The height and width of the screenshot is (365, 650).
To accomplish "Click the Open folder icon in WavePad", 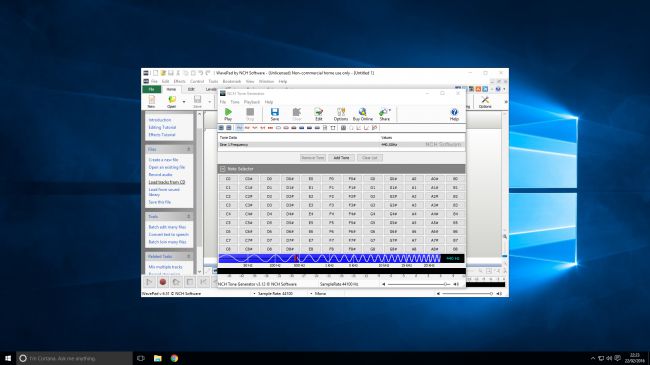I will [x=172, y=102].
